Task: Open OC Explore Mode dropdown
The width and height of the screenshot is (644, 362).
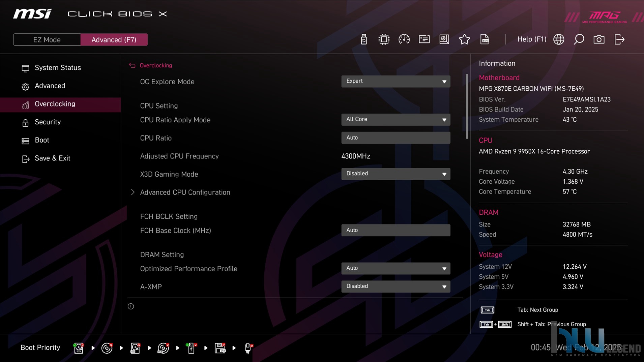Action: point(396,81)
